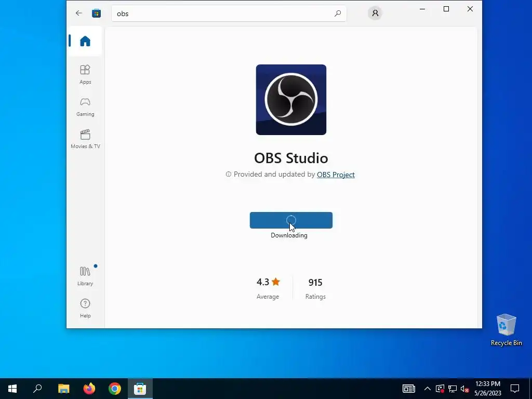Screen dimensions: 532x399
Task: Open taskbar search magnifier
Action: tap(37, 389)
